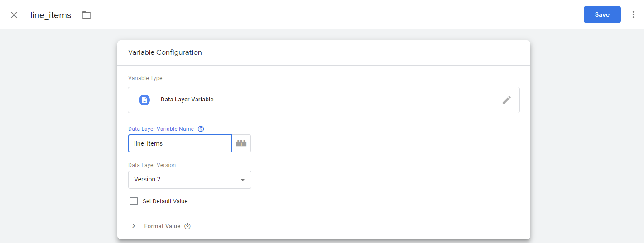
Task: Open the folder icon beside the title
Action: click(87, 15)
